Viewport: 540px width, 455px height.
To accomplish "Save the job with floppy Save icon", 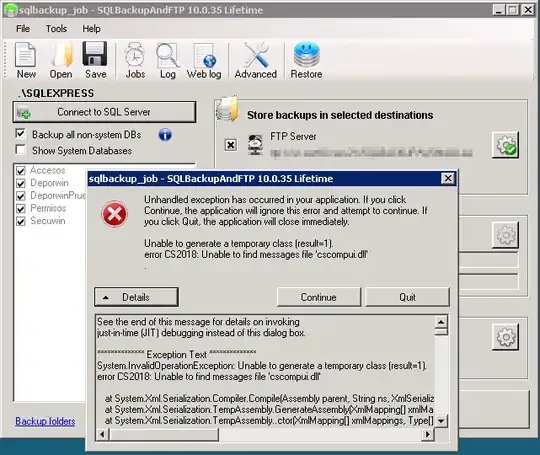I will point(95,60).
